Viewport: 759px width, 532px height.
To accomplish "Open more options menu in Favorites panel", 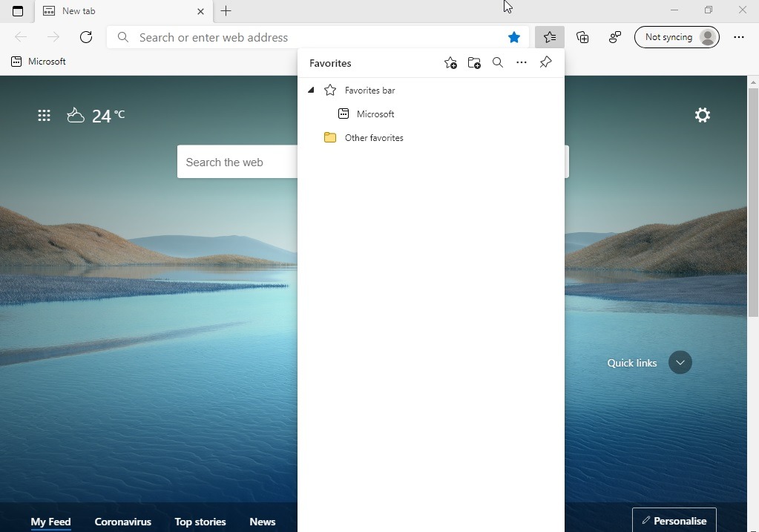I will click(522, 63).
